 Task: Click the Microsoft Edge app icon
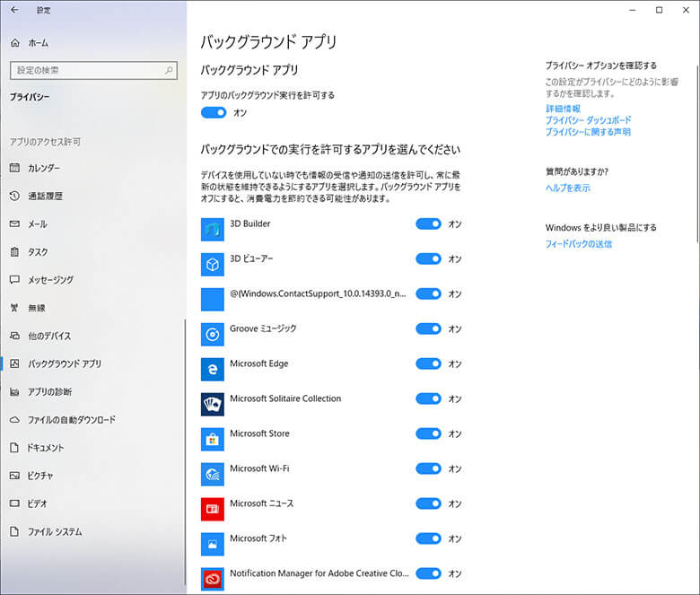(x=213, y=369)
